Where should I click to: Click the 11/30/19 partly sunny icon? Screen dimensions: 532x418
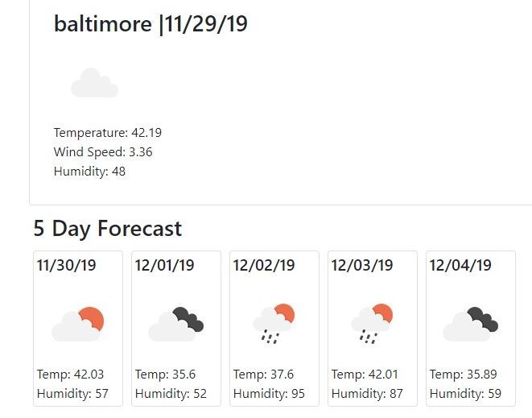78,324
